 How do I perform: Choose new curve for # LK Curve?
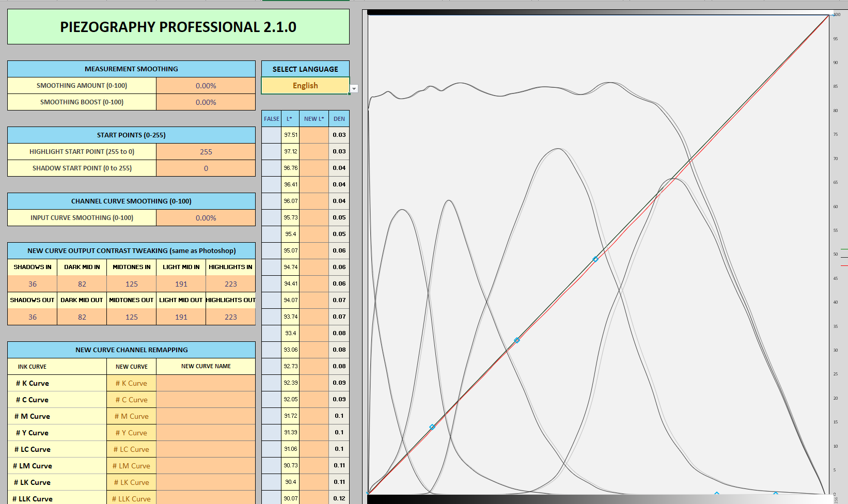[x=132, y=482]
